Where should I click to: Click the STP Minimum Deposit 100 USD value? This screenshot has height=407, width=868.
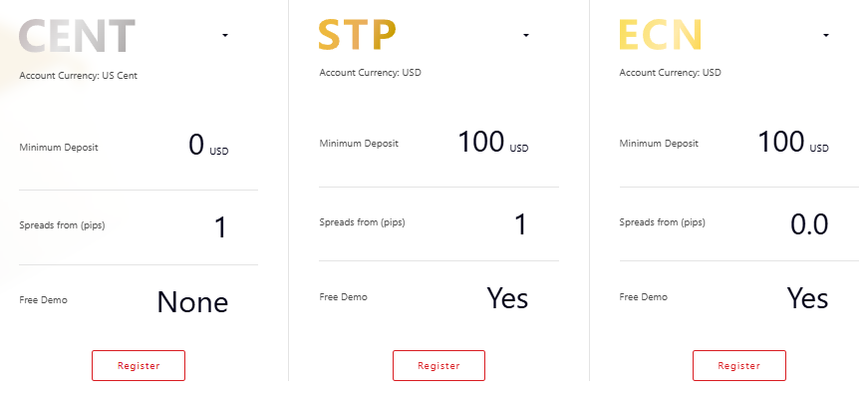(492, 142)
